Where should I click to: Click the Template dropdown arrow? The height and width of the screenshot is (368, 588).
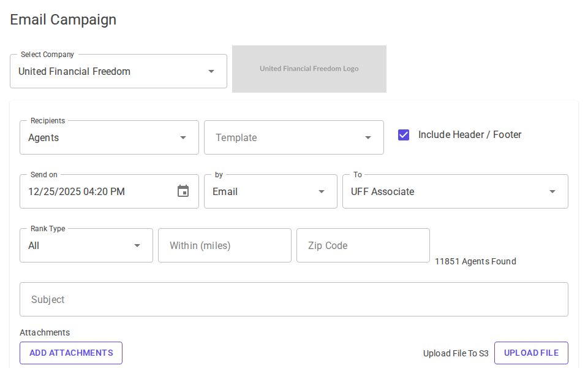click(368, 137)
